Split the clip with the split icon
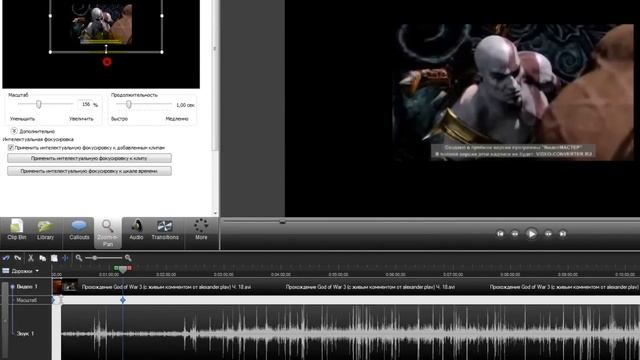 [65, 258]
